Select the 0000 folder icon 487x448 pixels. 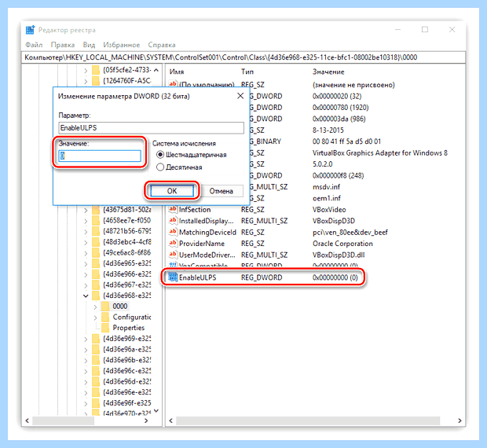click(x=105, y=307)
